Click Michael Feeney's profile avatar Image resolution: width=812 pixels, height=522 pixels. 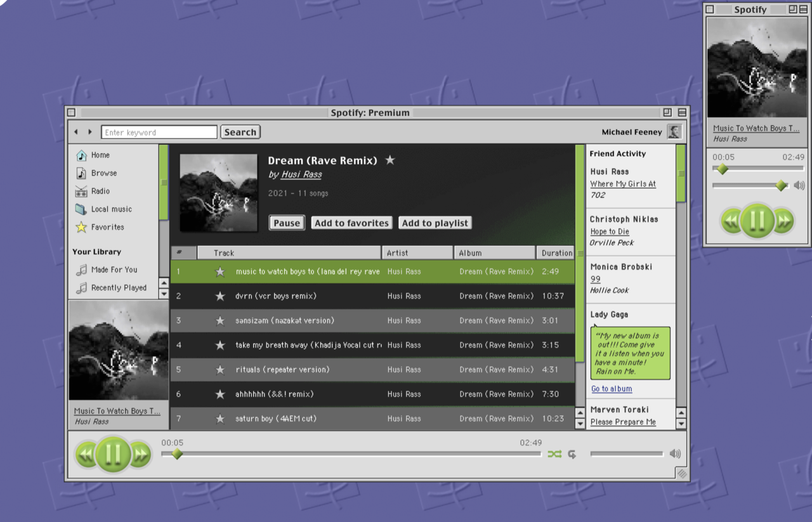click(674, 132)
